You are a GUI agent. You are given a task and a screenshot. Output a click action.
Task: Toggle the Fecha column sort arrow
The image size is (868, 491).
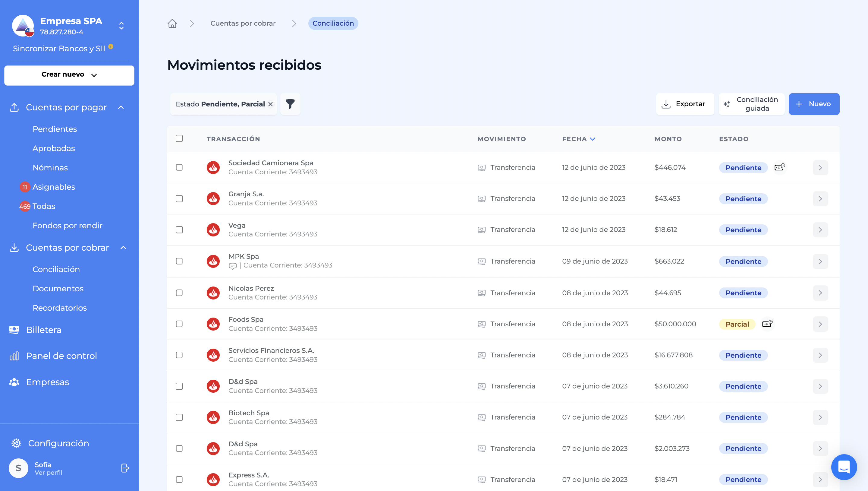click(593, 139)
